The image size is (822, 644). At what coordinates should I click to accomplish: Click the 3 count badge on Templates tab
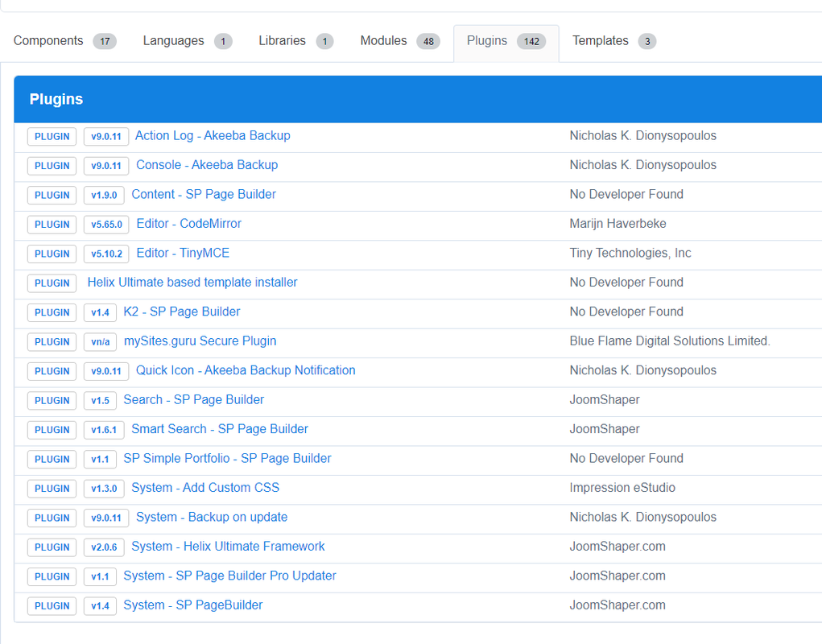tap(647, 41)
